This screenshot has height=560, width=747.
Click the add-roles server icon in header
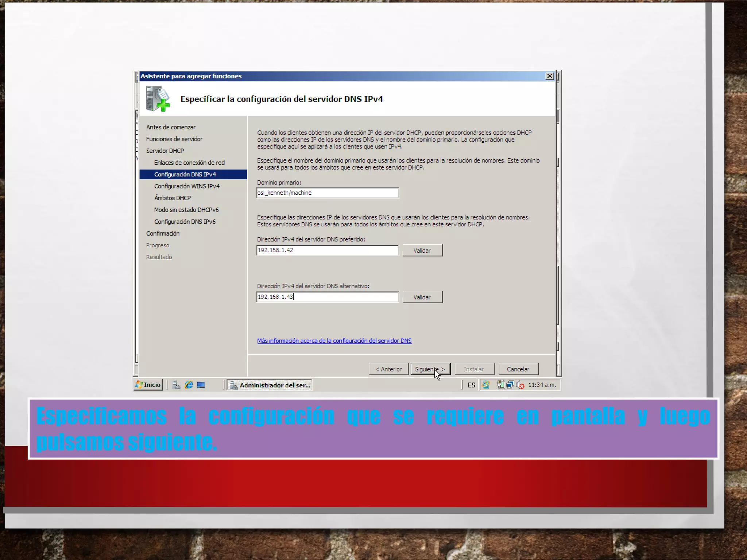[x=157, y=99]
